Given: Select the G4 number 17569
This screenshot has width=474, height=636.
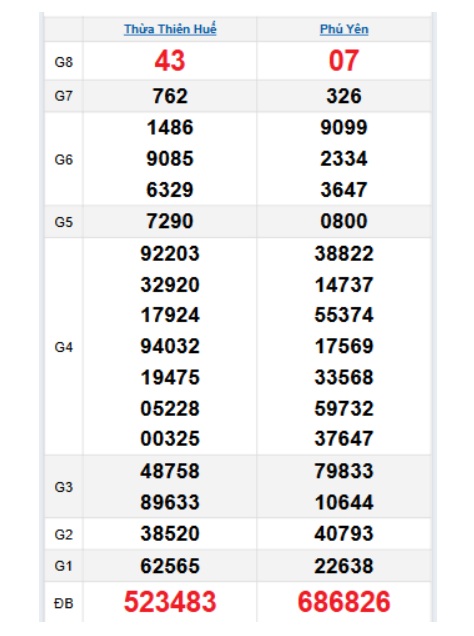Looking at the screenshot, I should [x=344, y=346].
